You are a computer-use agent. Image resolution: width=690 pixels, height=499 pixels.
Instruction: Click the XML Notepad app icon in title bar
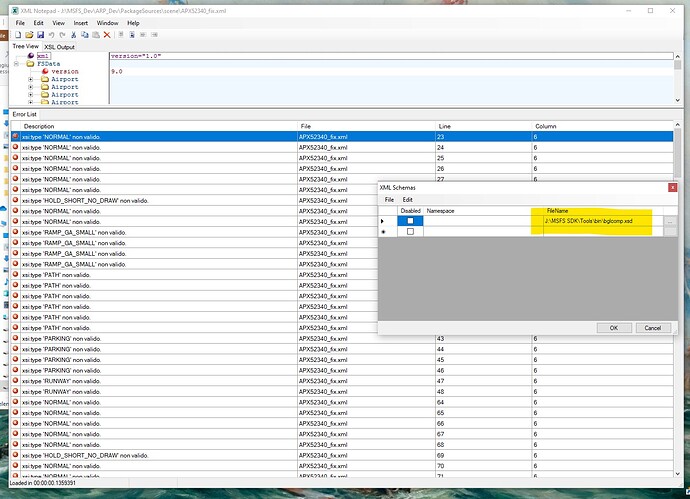[x=15, y=11]
